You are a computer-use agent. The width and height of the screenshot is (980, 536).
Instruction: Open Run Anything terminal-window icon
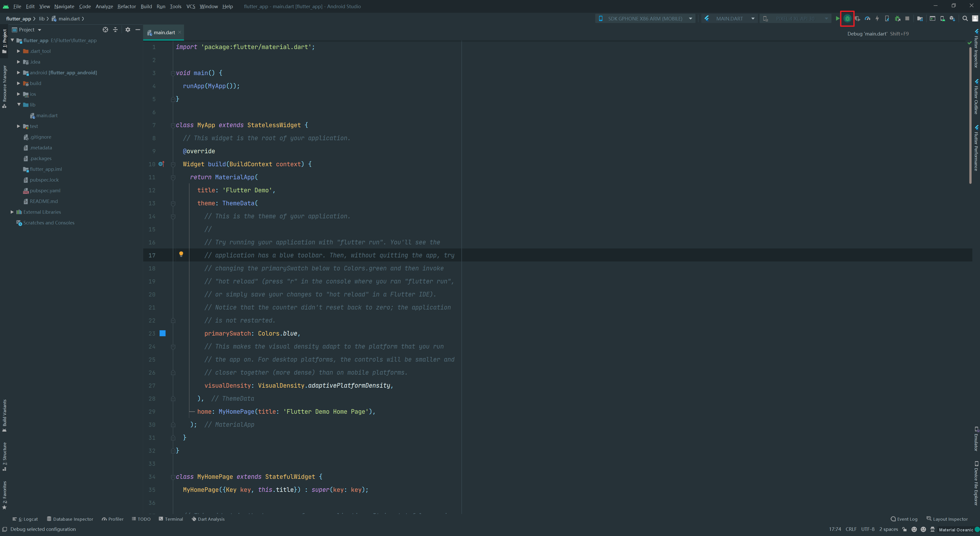933,18
